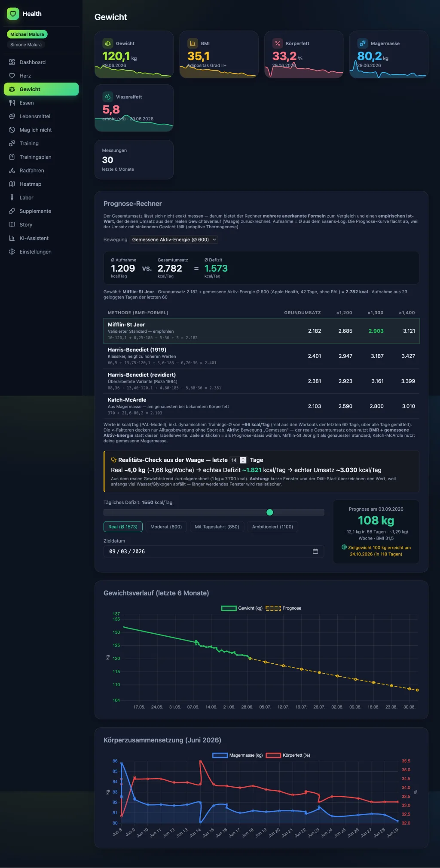Click the Tägliches Defizit slider handle
The width and height of the screenshot is (440, 868).
[x=270, y=512]
